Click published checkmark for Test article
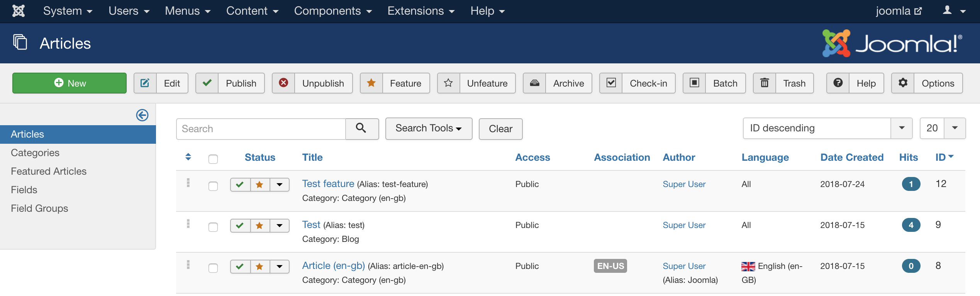Image resolution: width=980 pixels, height=296 pixels. pos(240,226)
